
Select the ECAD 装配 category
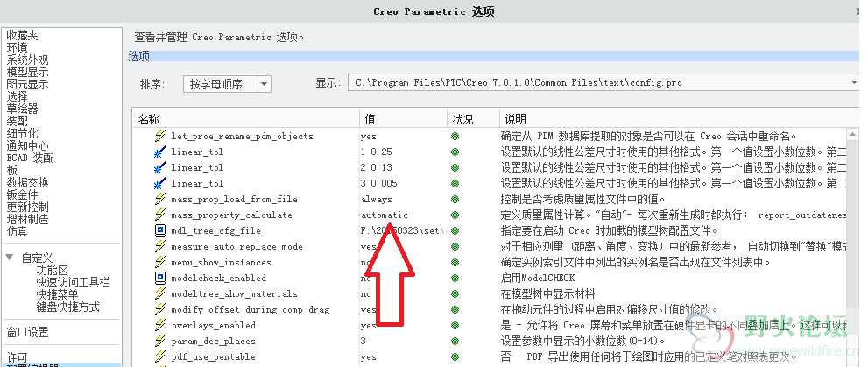(31, 158)
